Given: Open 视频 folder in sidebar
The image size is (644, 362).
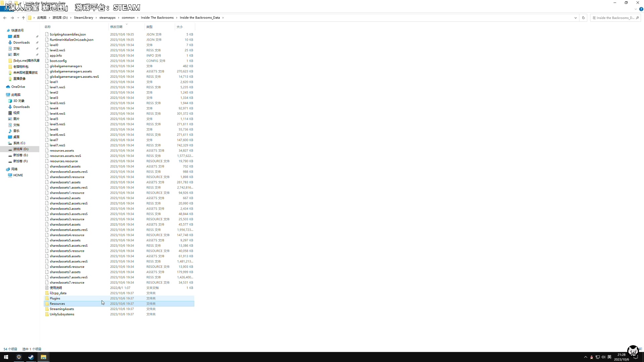Looking at the screenshot, I should point(16,113).
